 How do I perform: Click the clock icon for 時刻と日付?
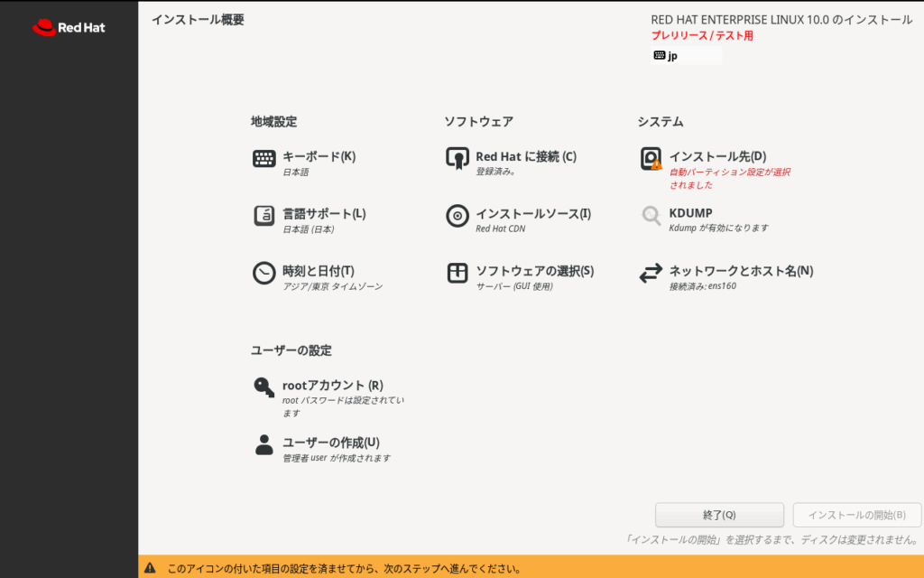click(x=263, y=273)
